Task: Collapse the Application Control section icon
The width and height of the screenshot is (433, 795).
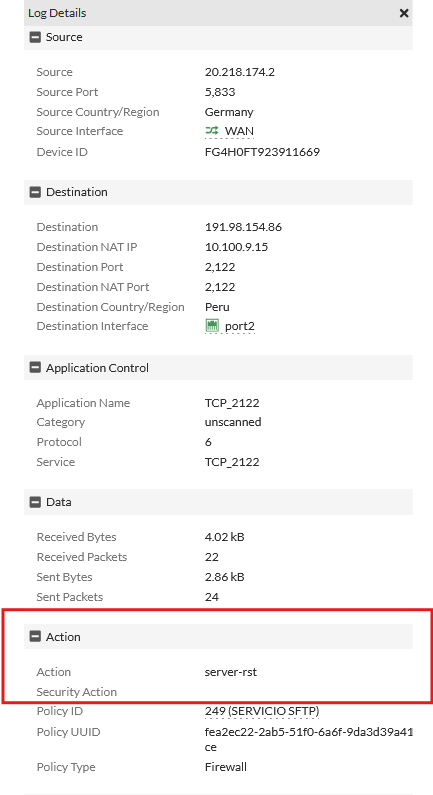Action: (35, 368)
